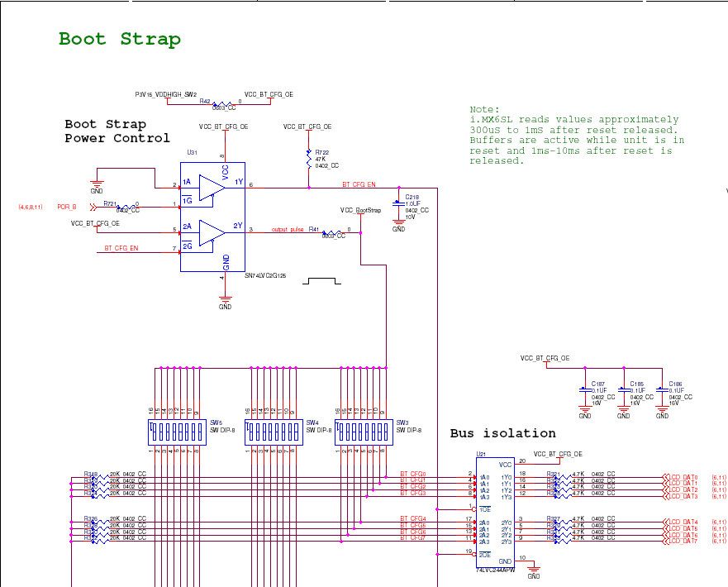This screenshot has height=587, width=728.
Task: Click the VCC_BootStrap net label
Action: 361,210
